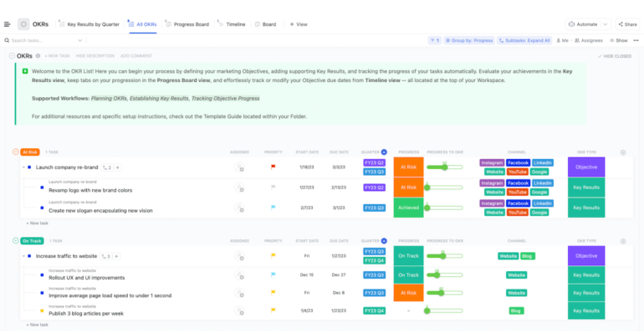Set priority flag on Revamp logo task
This screenshot has width=644, height=334.
click(273, 187)
